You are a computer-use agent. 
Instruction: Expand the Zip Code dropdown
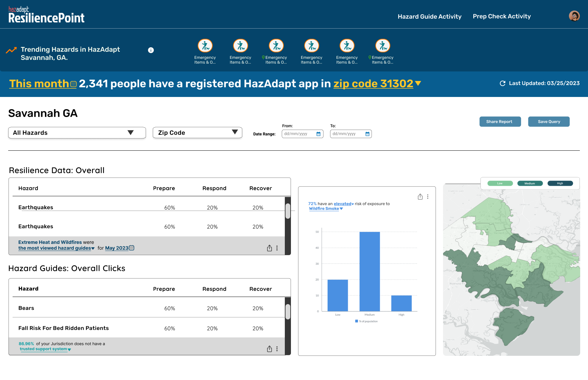(197, 133)
